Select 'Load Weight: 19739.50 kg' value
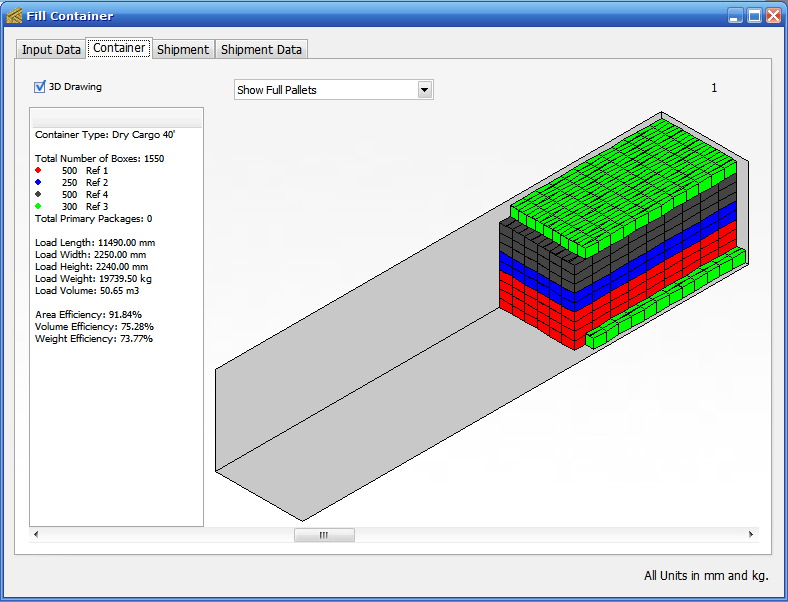788x602 pixels. click(93, 279)
